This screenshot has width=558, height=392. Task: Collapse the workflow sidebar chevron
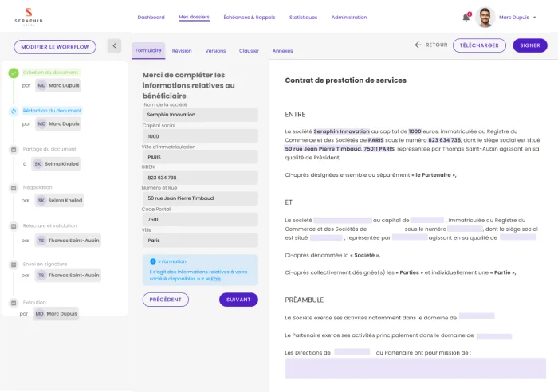114,45
